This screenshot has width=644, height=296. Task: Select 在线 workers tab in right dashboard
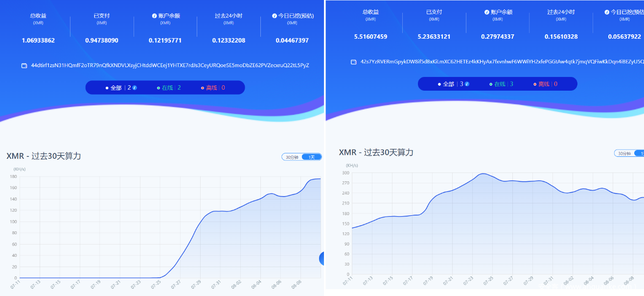point(500,84)
